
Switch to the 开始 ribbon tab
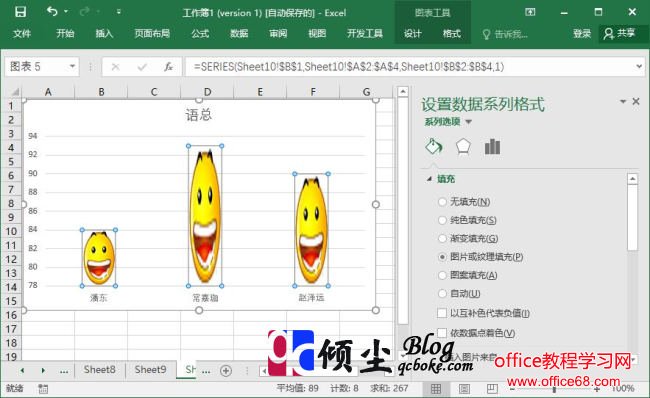coord(65,34)
